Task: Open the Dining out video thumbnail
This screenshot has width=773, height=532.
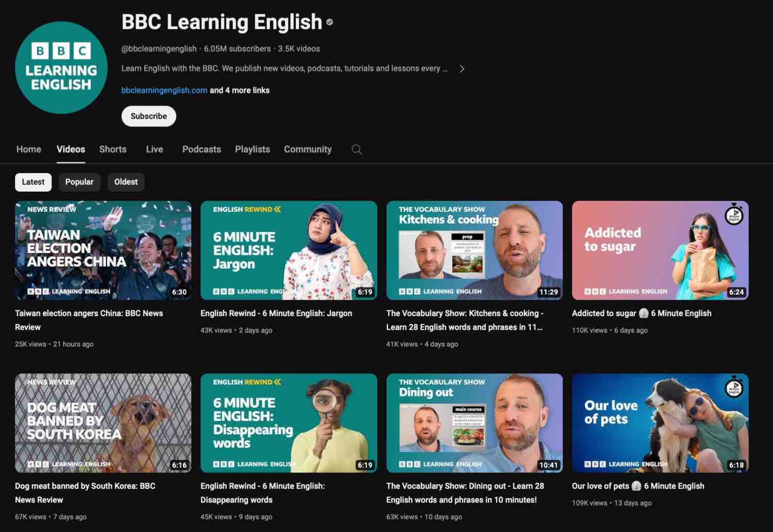Action: 475,423
